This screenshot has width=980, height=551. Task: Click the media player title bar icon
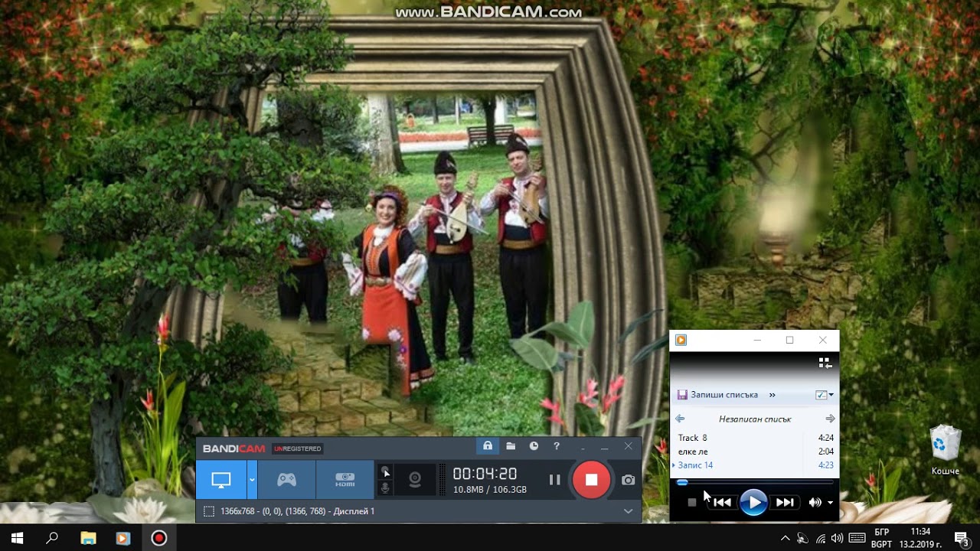tap(681, 341)
